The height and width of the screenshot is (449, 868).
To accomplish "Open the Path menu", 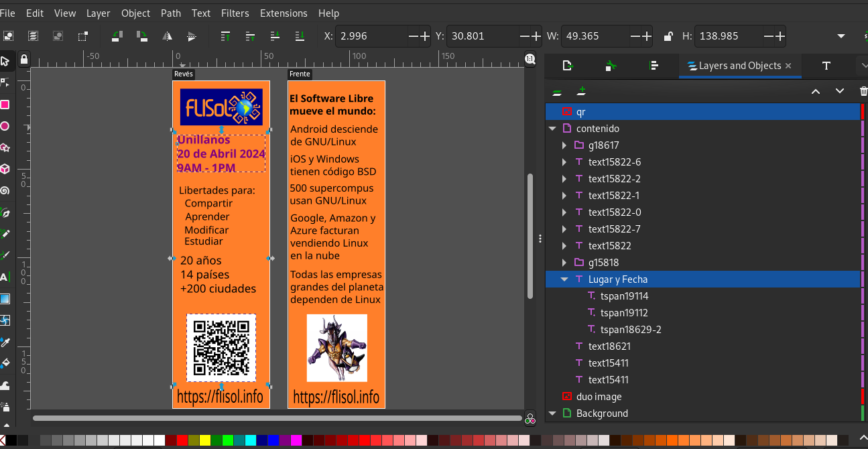I will coord(171,13).
